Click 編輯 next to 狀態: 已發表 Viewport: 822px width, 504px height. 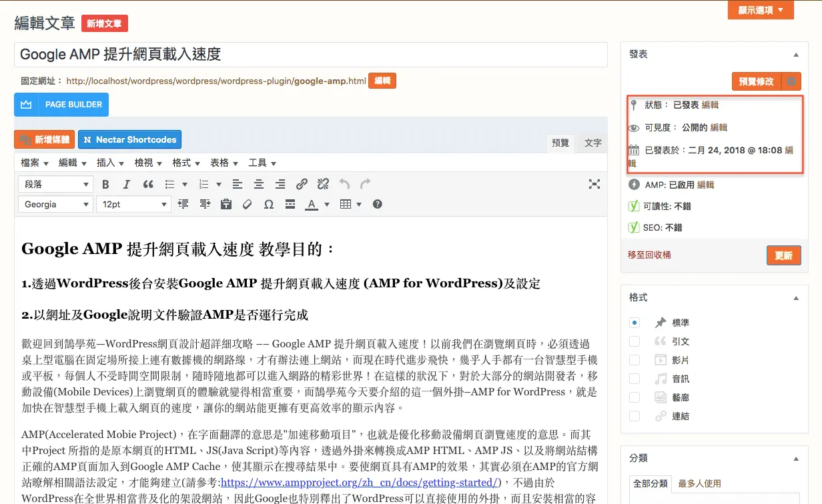[710, 105]
